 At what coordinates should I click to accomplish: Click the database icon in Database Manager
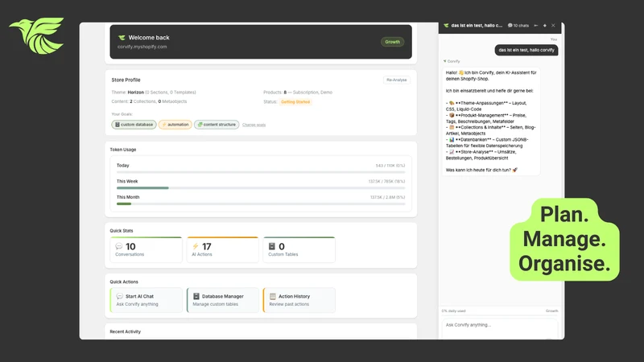(196, 296)
